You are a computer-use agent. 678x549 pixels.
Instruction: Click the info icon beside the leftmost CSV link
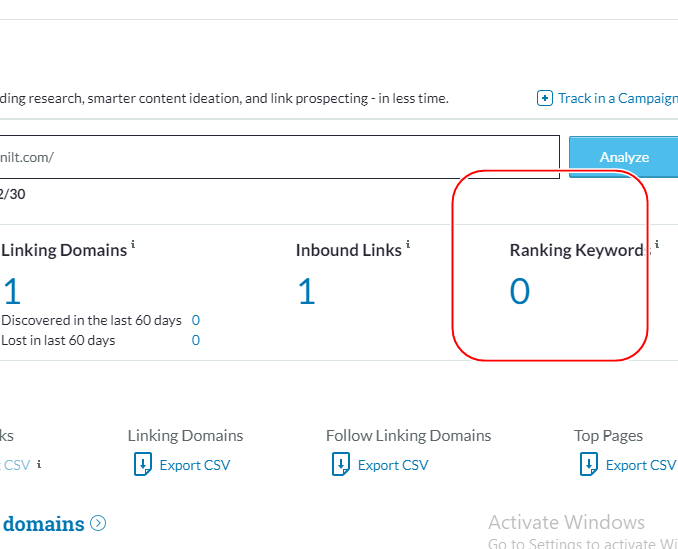[39, 464]
